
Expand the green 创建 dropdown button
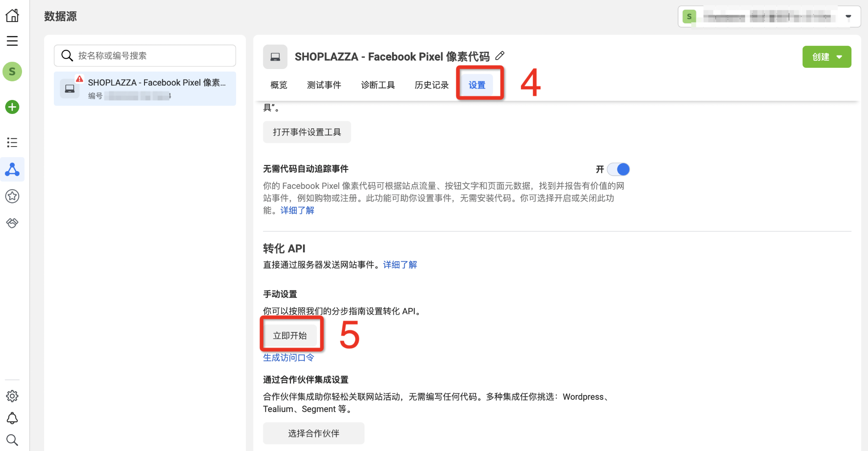tap(826, 57)
